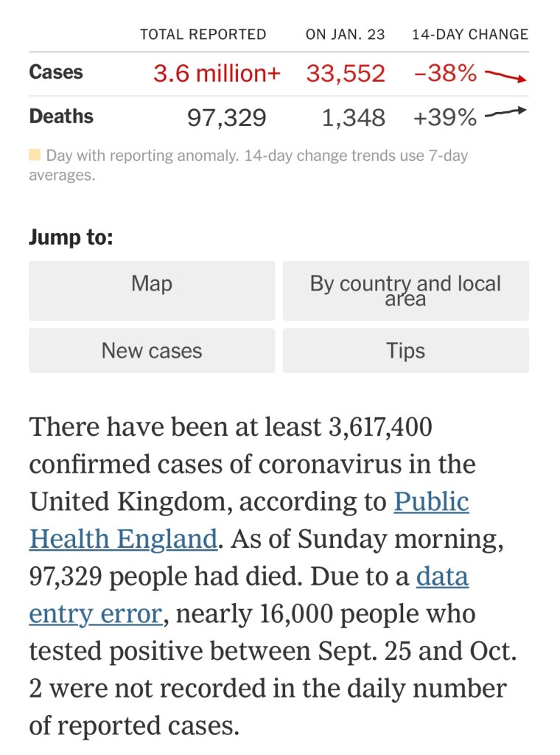Image resolution: width=560 pixels, height=755 pixels.
Task: Click the yellow reporting anomaly legend swatch
Action: (35, 156)
